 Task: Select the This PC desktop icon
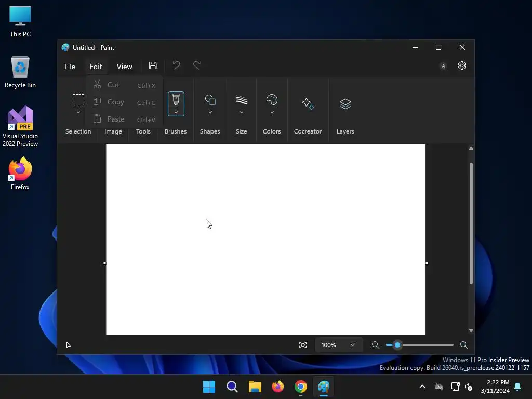tap(20, 21)
